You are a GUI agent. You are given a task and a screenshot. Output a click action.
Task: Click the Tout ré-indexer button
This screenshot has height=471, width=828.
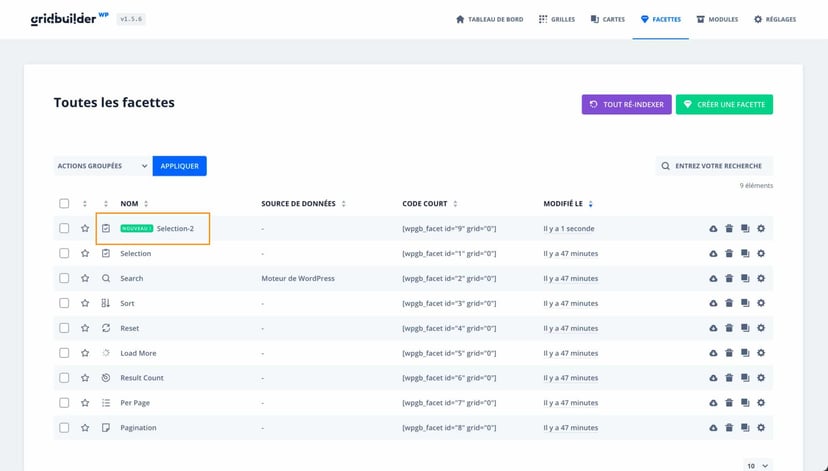[626, 104]
